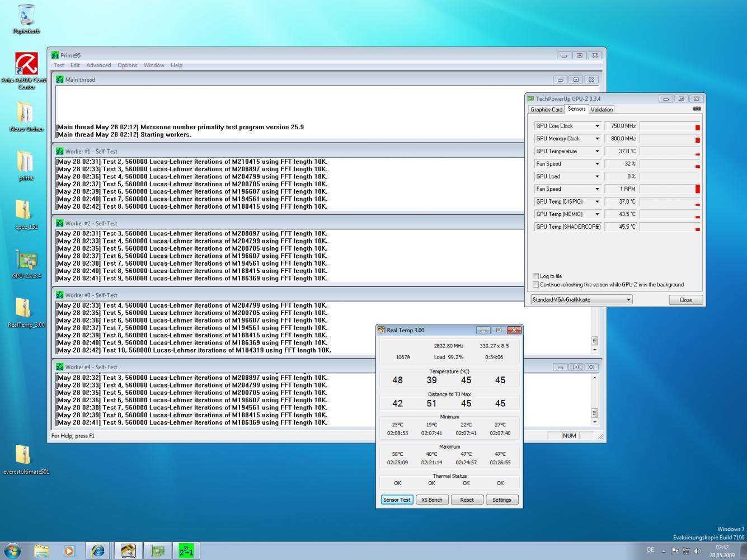Click the Worker #3 vertical scrollbar thumb
This screenshot has width=747, height=560.
[594, 341]
